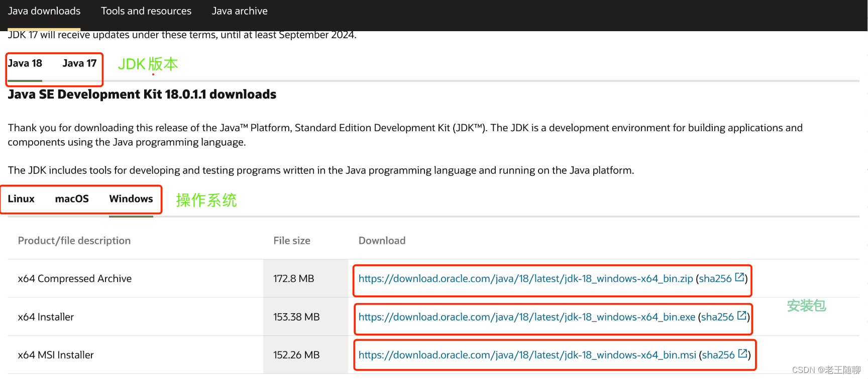Select the Java 17 version tab
868x379 pixels.
(x=79, y=63)
